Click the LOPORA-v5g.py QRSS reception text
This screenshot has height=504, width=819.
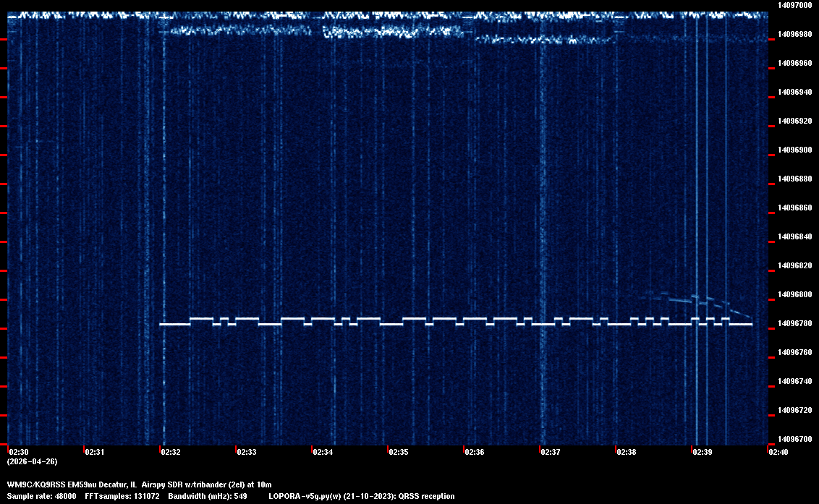pyautogui.click(x=361, y=496)
